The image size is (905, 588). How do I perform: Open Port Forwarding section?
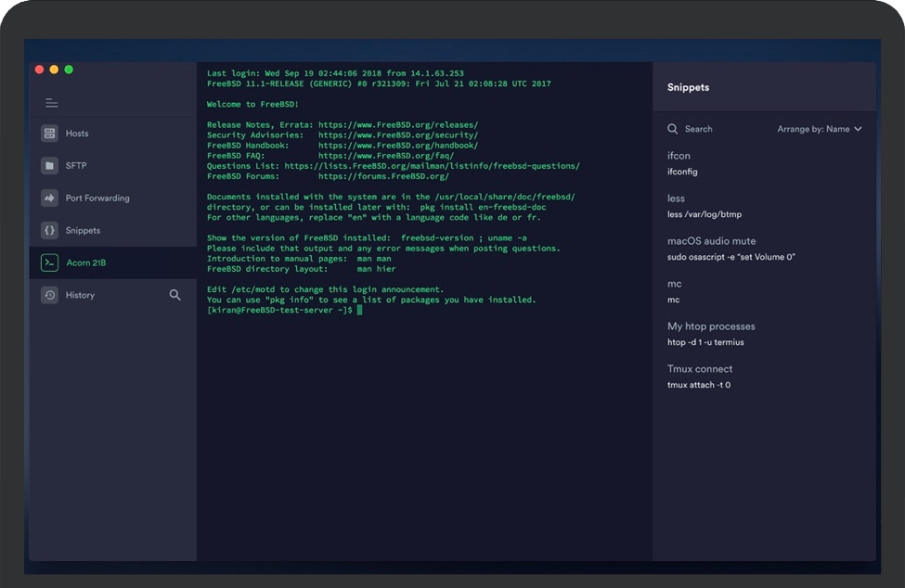tap(113, 198)
